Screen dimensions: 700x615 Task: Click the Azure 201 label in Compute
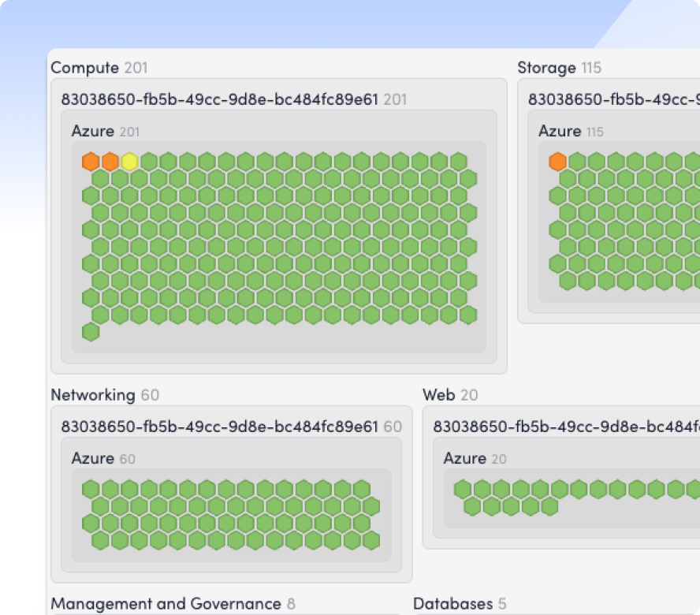(106, 132)
